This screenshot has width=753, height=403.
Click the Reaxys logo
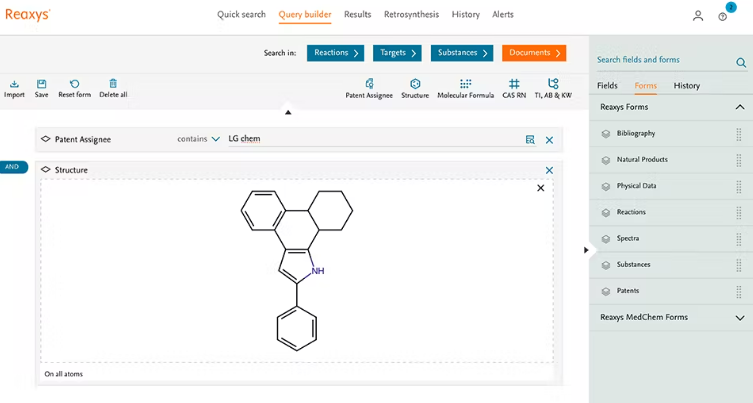(x=27, y=14)
